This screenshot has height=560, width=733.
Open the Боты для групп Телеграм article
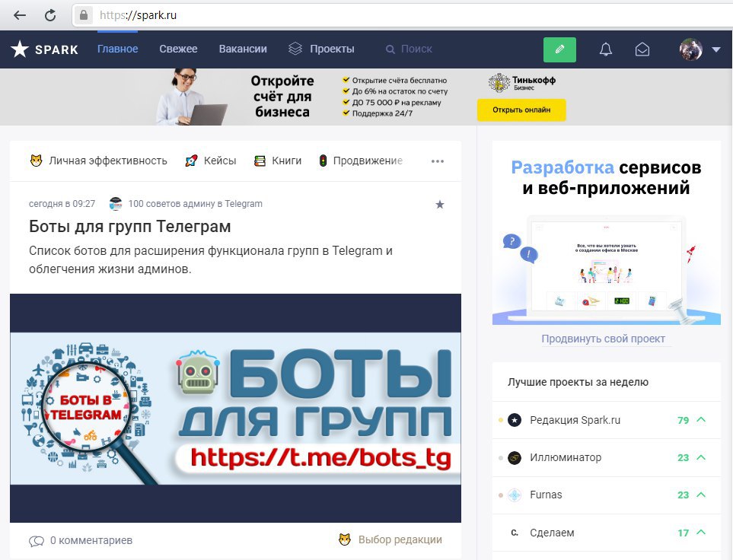130,226
